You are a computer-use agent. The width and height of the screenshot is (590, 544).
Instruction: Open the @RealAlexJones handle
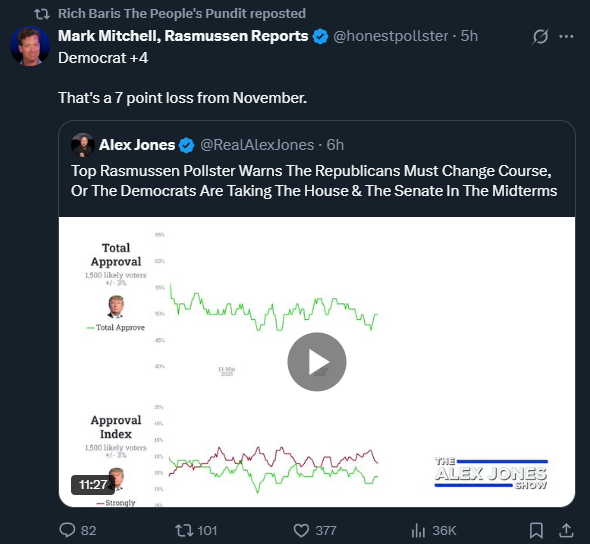point(257,145)
